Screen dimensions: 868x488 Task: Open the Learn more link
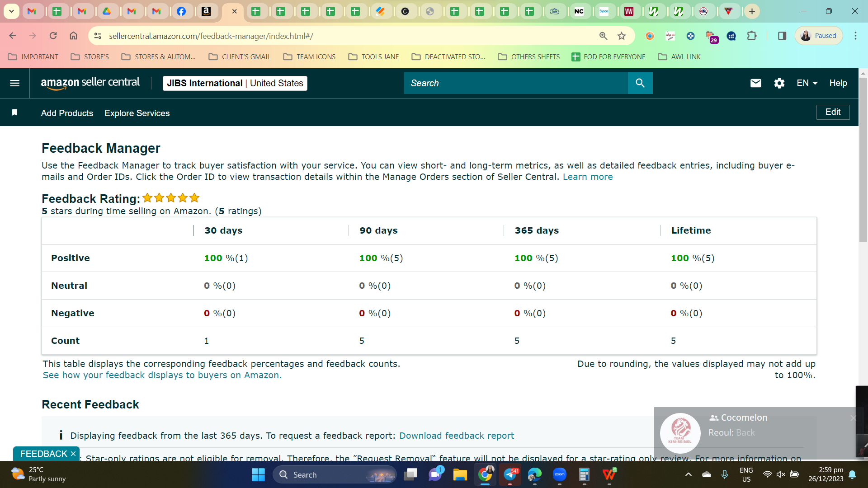[x=588, y=177]
